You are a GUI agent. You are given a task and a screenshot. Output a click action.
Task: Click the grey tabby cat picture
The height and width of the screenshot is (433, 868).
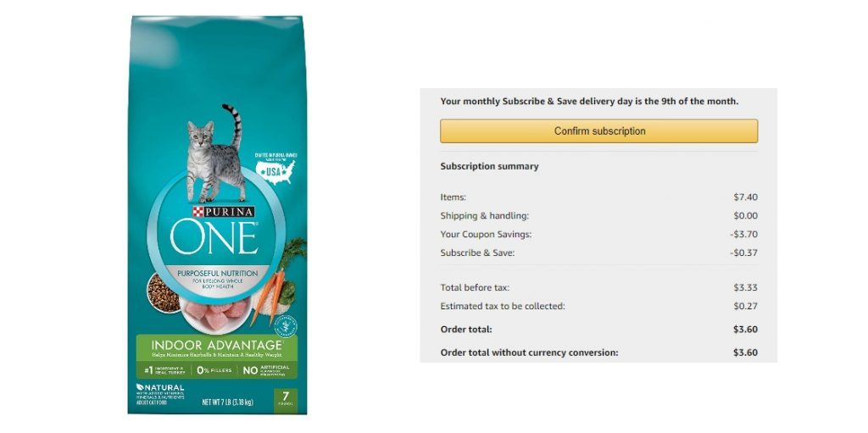[216, 153]
